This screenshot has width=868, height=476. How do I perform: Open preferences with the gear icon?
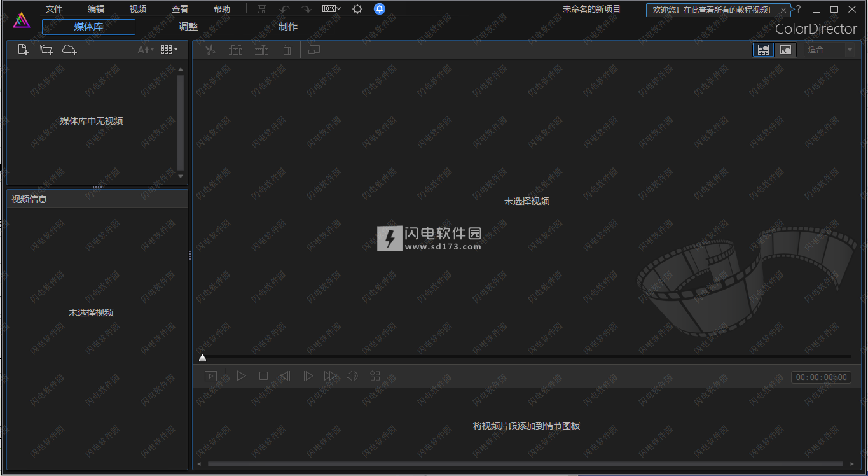(357, 9)
